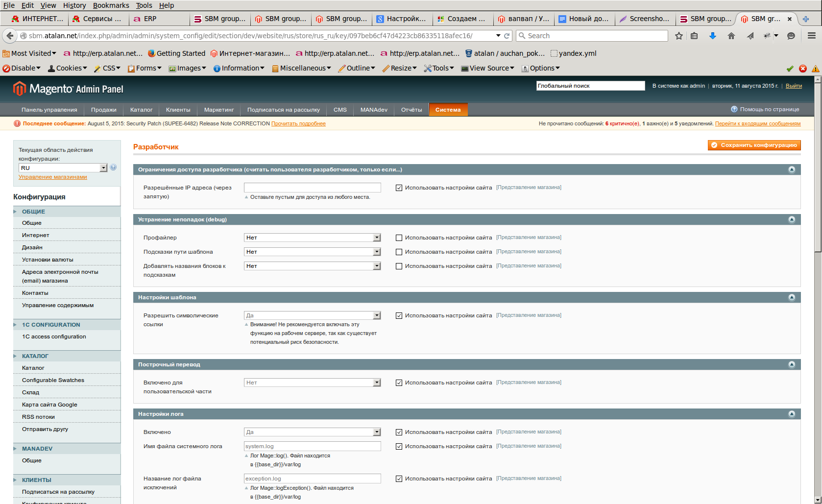Toggle site settings checkbox for symlinks option
The width and height of the screenshot is (822, 504).
[x=399, y=315]
